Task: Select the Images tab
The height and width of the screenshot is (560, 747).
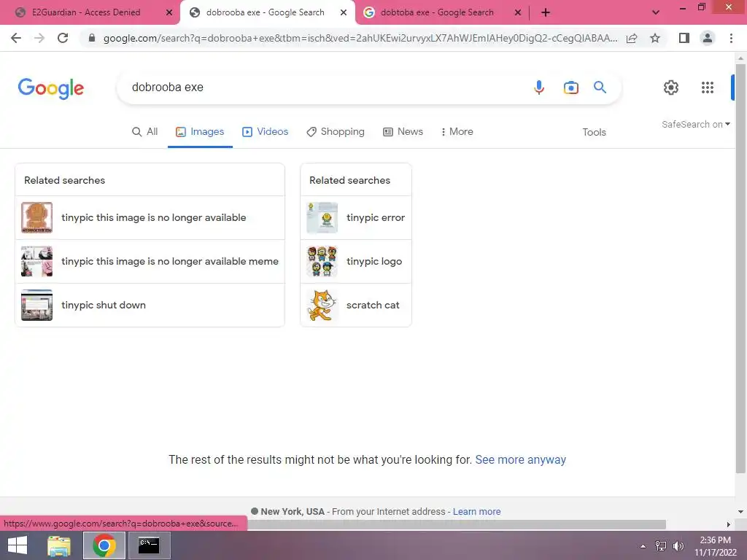Action: [200, 131]
